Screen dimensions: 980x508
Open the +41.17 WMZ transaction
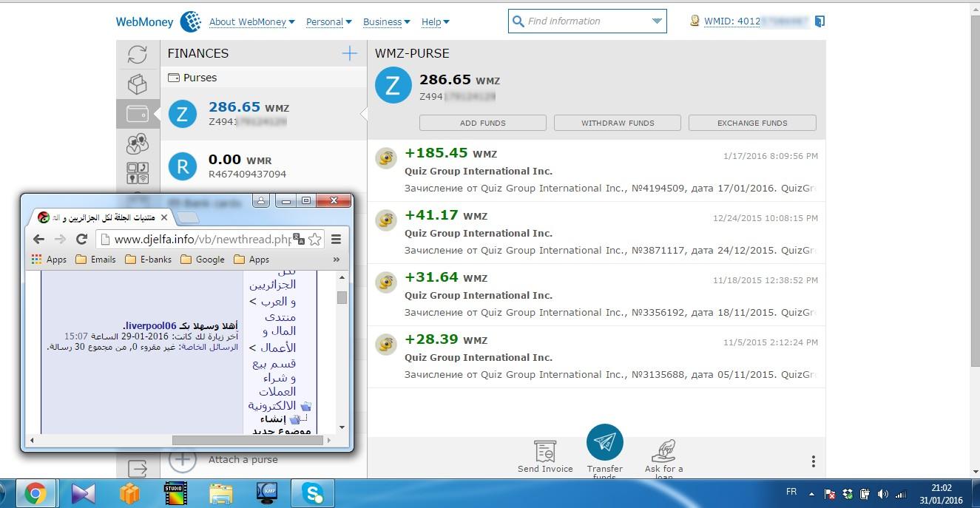click(x=596, y=232)
